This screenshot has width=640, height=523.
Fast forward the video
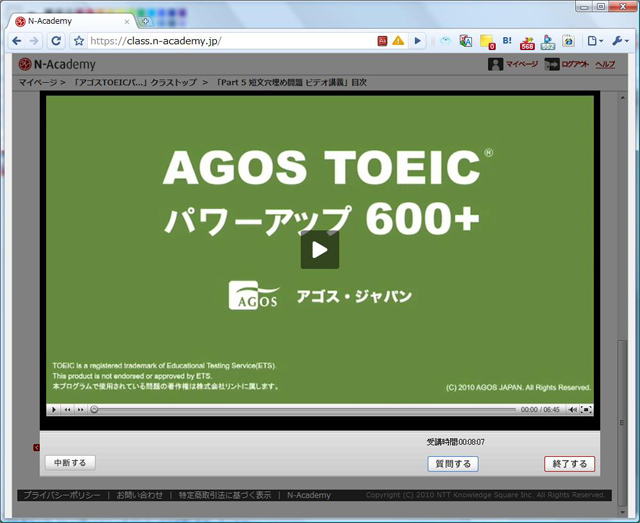[x=81, y=409]
